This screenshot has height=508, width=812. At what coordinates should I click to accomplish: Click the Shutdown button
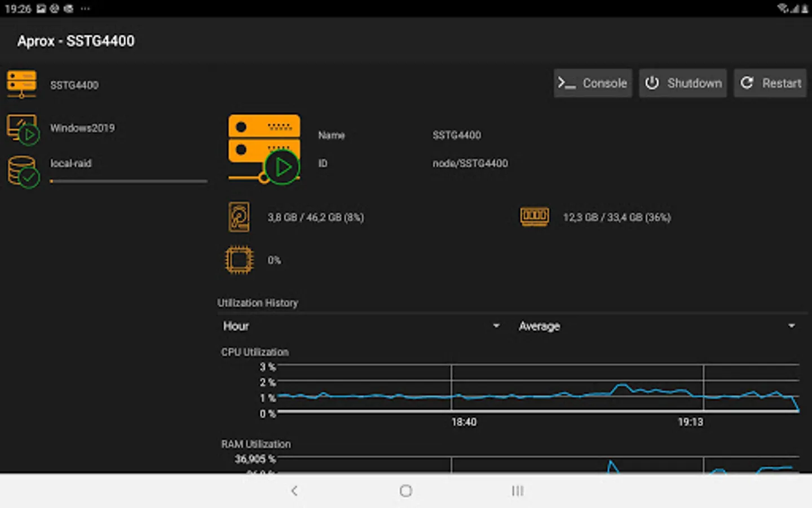pyautogui.click(x=683, y=83)
